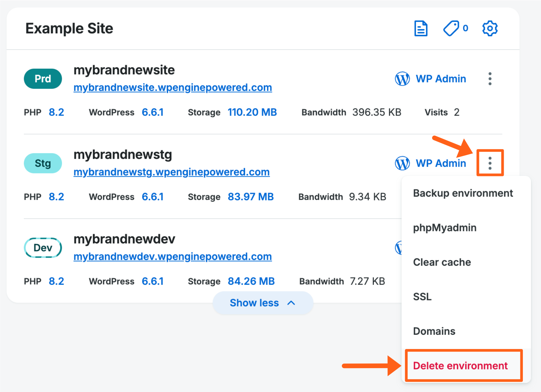Open site settings with the gear icon
Viewport: 541px width, 392px height.
490,28
